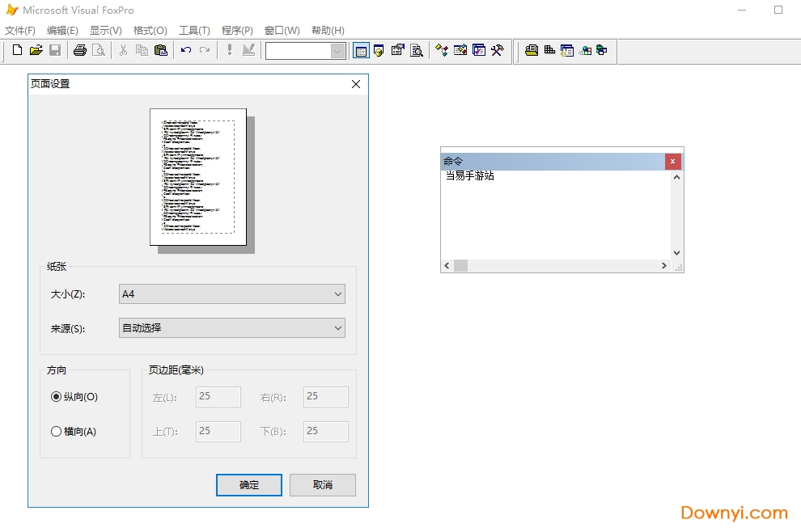Expand the 来源 paper source dropdown

coord(231,327)
